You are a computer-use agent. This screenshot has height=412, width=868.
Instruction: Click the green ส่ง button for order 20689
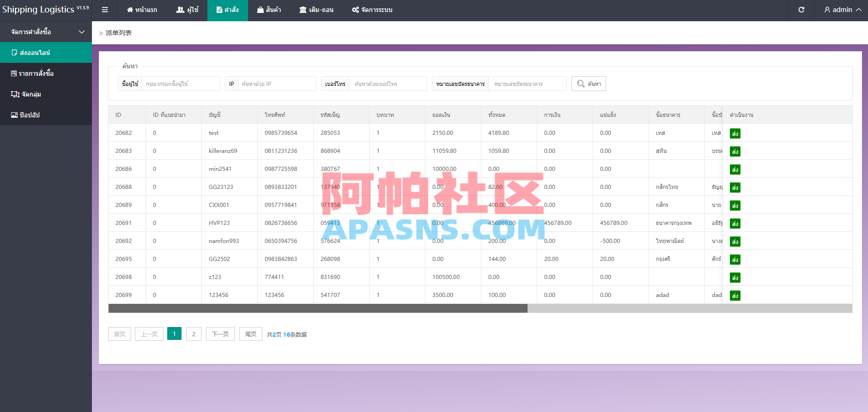coord(735,206)
